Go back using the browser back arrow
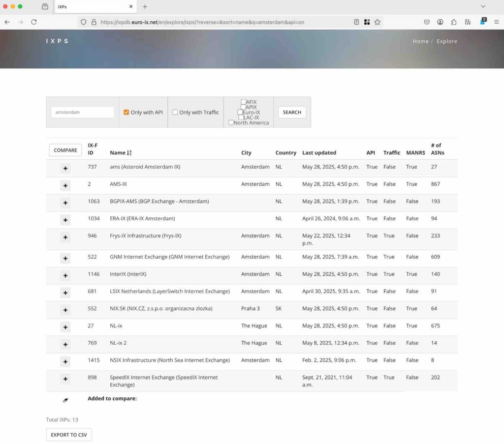The width and height of the screenshot is (504, 444). click(x=7, y=22)
